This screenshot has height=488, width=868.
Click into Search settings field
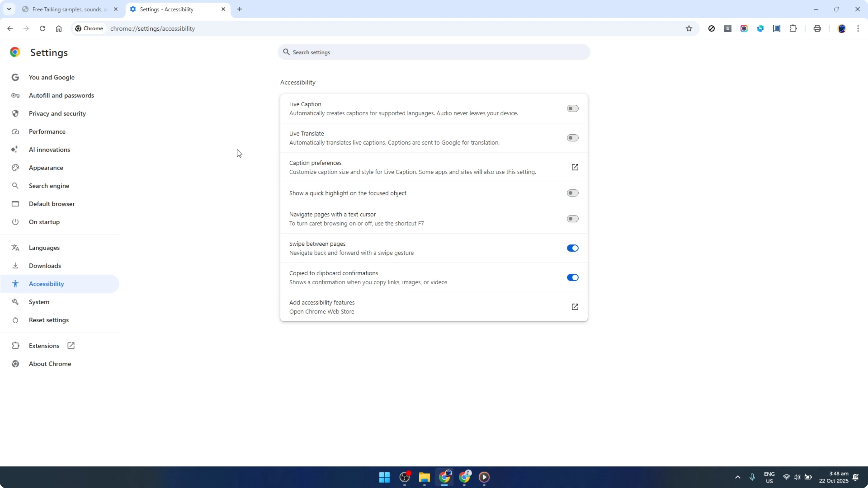[434, 52]
